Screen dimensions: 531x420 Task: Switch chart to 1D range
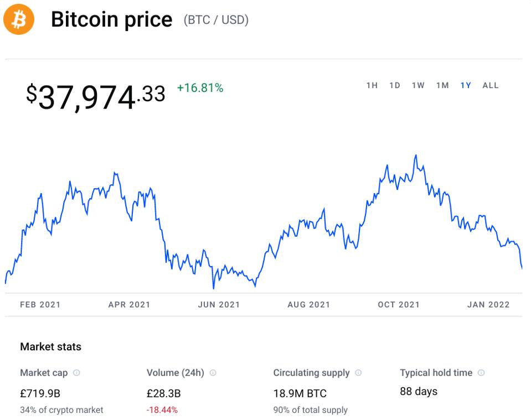click(x=394, y=85)
